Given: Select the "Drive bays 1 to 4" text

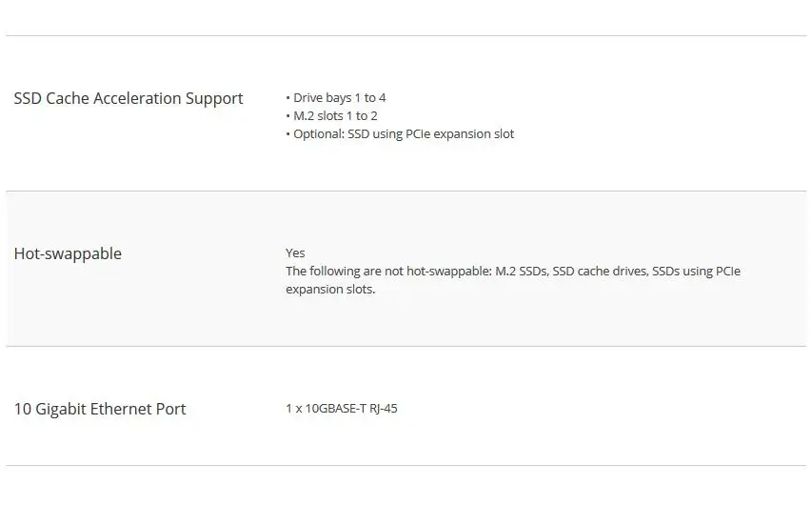Looking at the screenshot, I should 339,97.
